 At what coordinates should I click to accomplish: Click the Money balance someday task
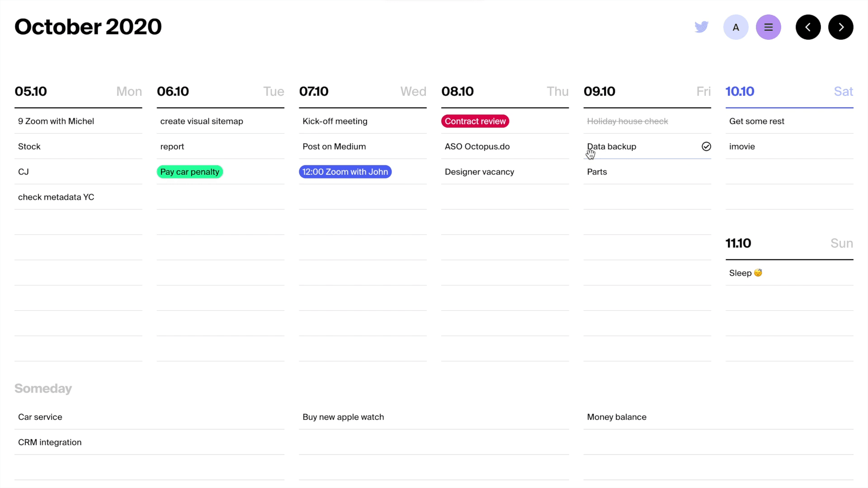[617, 417]
